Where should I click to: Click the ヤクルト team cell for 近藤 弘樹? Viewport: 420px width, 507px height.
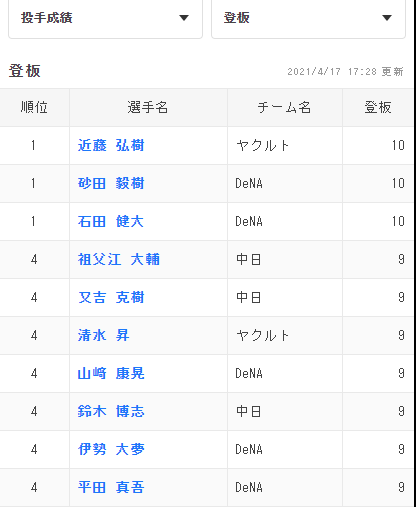pos(263,146)
